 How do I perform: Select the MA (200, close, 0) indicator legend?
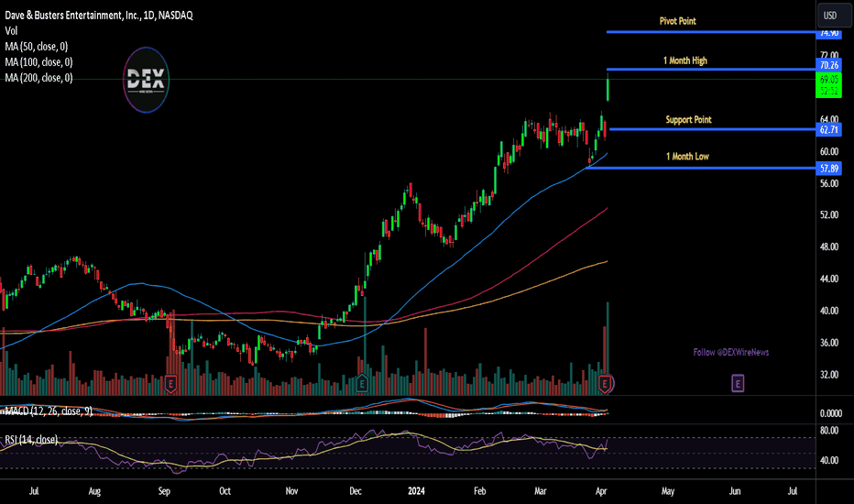coord(38,78)
